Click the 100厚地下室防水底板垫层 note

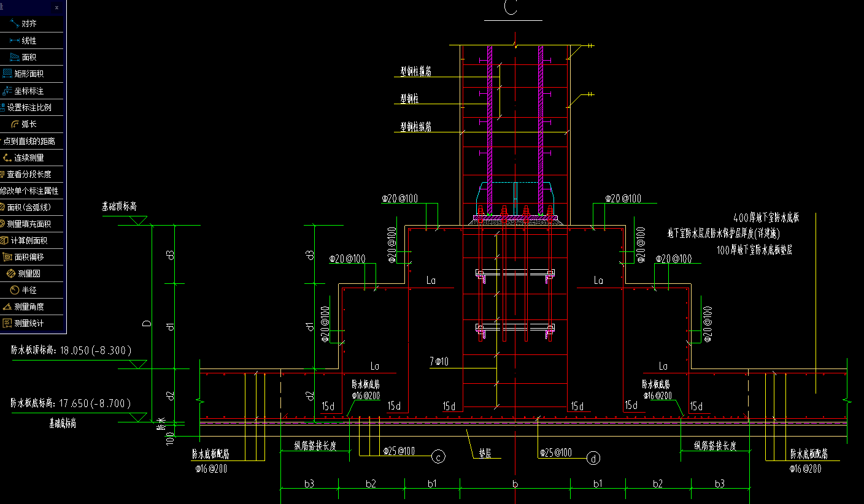[754, 250]
